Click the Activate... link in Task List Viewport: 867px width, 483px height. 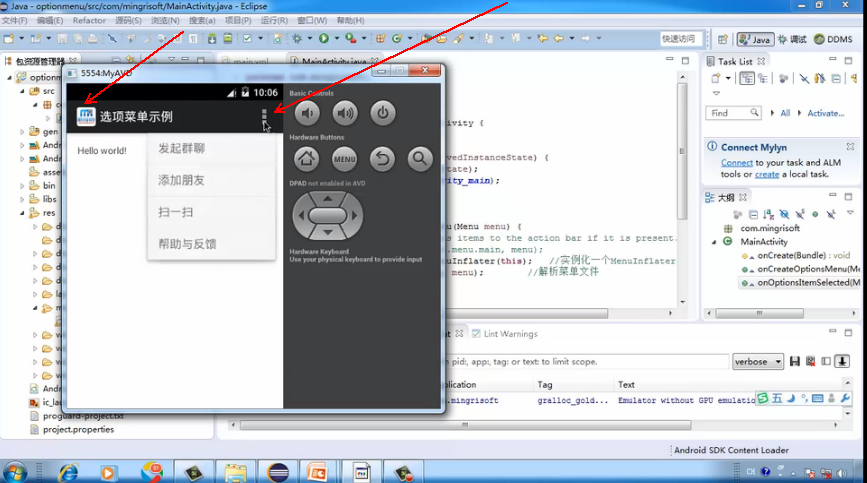[826, 113]
